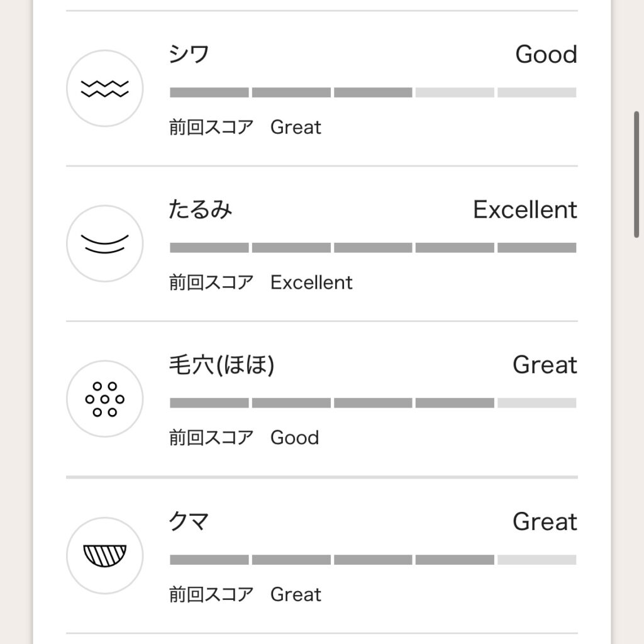Click the Excellent rating for たるみ

pyautogui.click(x=525, y=209)
